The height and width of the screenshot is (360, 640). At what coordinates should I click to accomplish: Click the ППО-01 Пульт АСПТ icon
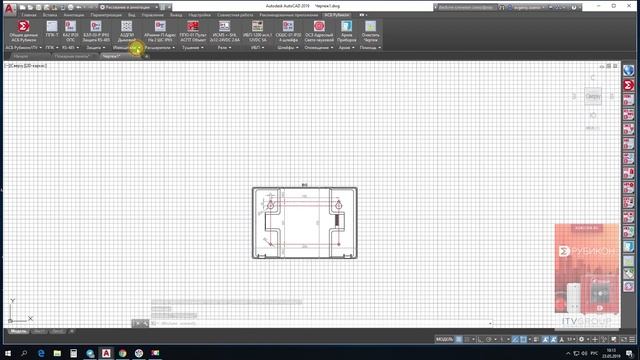click(x=193, y=27)
